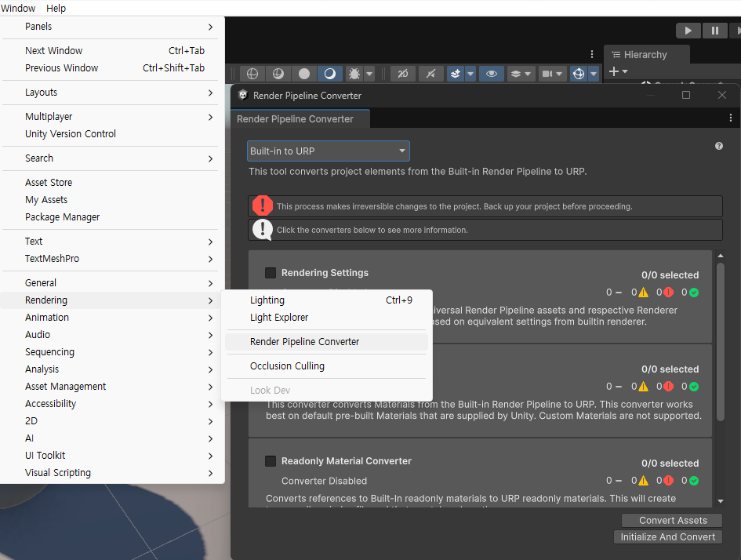Click Readonly Material Converter green check icon

(x=694, y=481)
